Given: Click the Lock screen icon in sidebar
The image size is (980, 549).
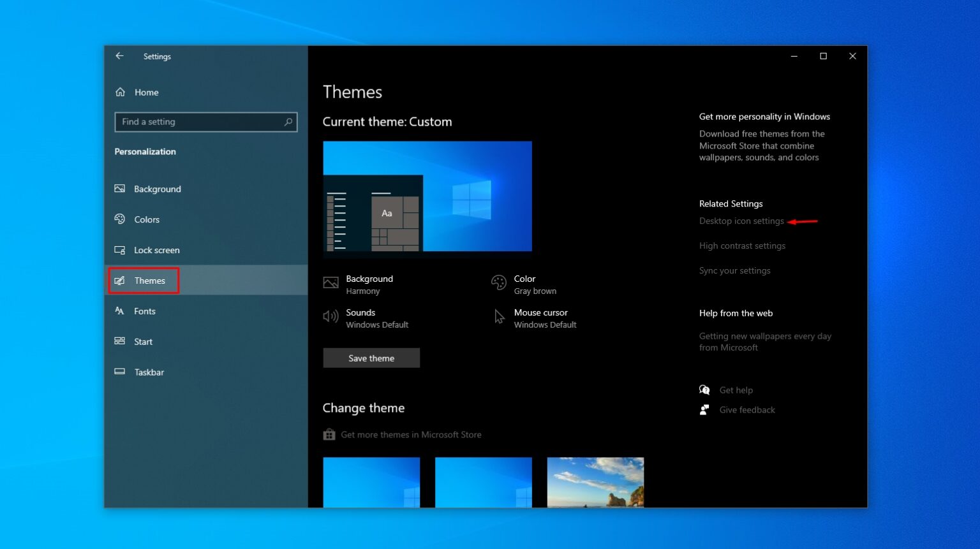Looking at the screenshot, I should click(x=120, y=250).
